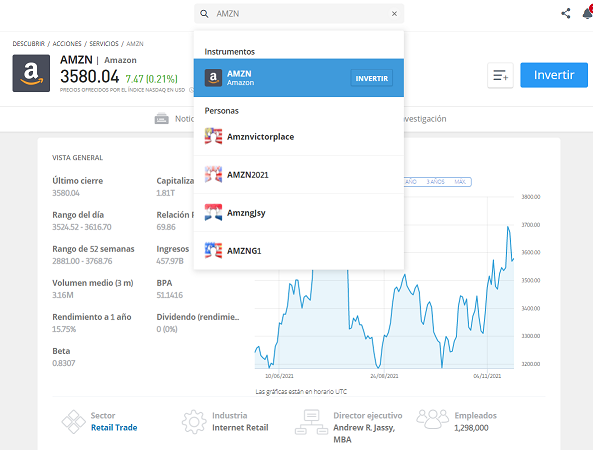Image resolution: width=593 pixels, height=450 pixels.
Task: Click the large Invertir button
Action: tap(554, 75)
